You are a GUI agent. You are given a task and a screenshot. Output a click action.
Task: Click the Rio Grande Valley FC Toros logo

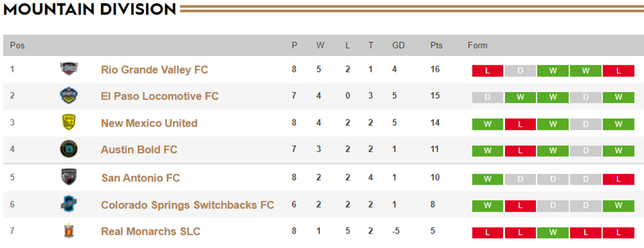pos(69,69)
